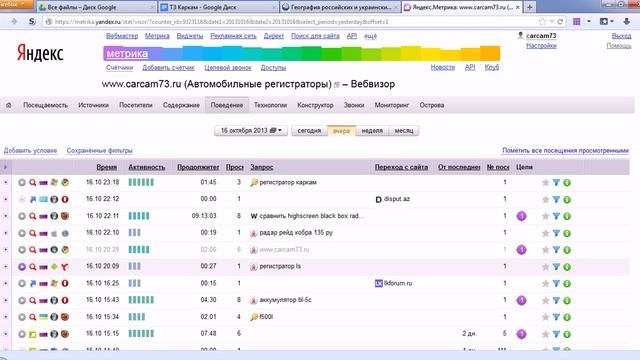Open 'Источники' report menu
This screenshot has width=640, height=360.
93,105
